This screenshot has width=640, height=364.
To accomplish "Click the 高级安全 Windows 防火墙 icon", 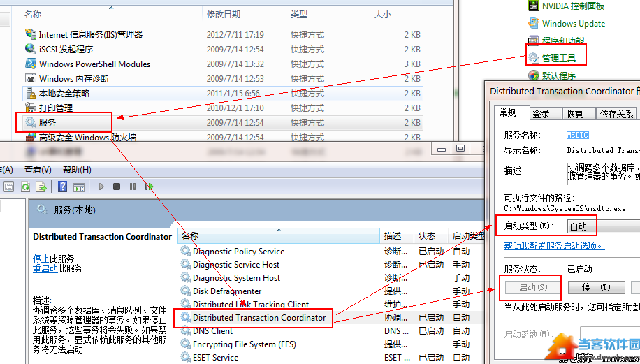I will click(x=31, y=137).
